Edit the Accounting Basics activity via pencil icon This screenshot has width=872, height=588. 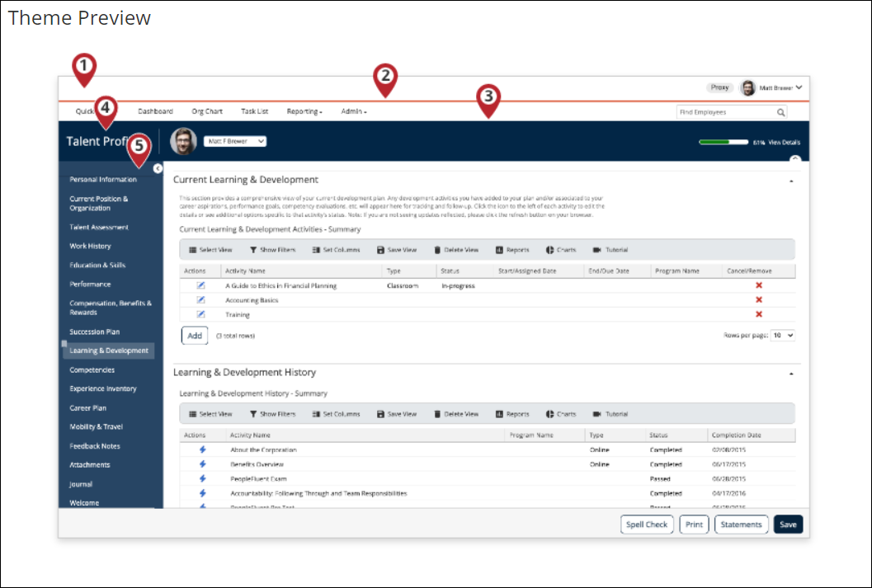(199, 300)
